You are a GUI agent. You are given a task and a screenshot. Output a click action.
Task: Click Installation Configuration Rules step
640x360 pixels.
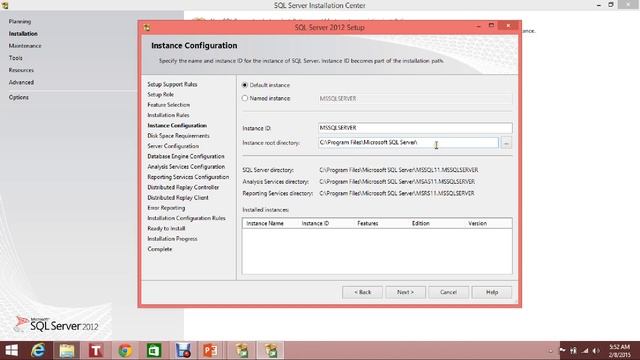coord(187,218)
